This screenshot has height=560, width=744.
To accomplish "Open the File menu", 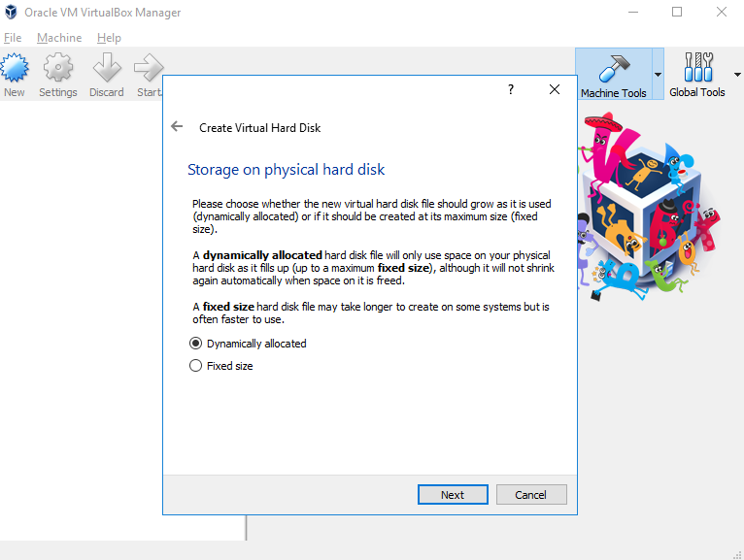I will tap(13, 38).
